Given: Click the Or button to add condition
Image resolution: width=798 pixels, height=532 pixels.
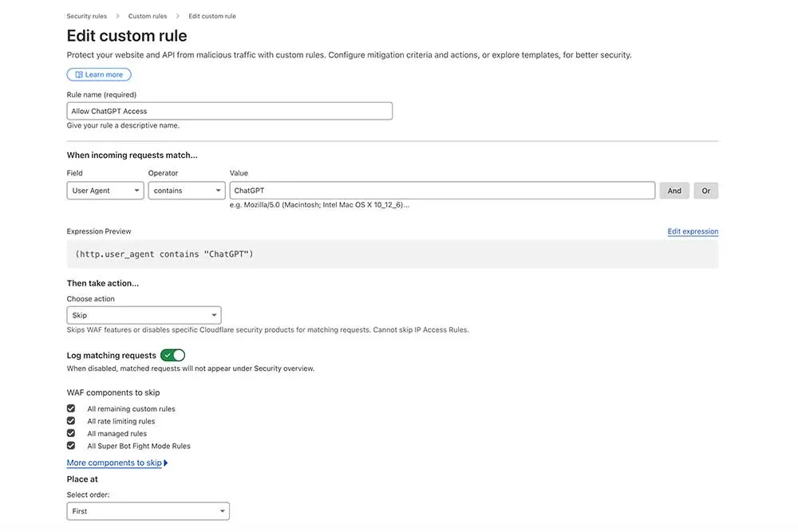Looking at the screenshot, I should pyautogui.click(x=705, y=190).
